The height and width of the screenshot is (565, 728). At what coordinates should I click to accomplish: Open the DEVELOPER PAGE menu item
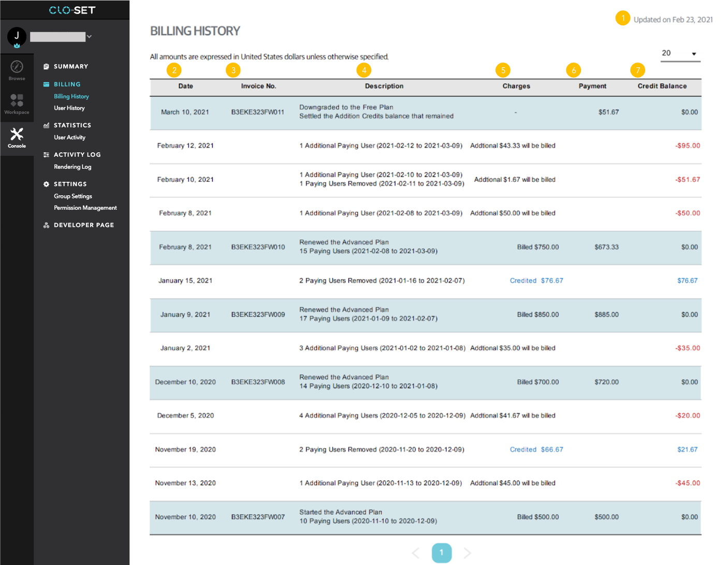(x=84, y=225)
